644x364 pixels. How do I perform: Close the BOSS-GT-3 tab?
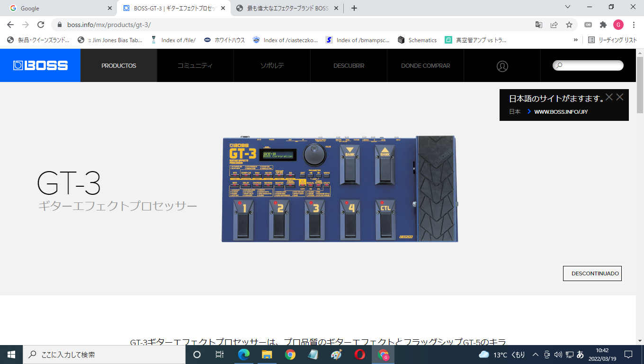pos(223,8)
